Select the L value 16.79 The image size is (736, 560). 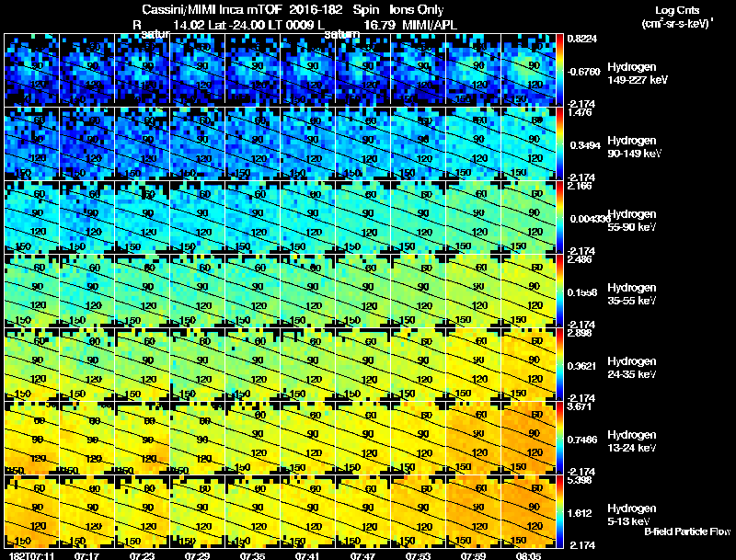[x=379, y=25]
